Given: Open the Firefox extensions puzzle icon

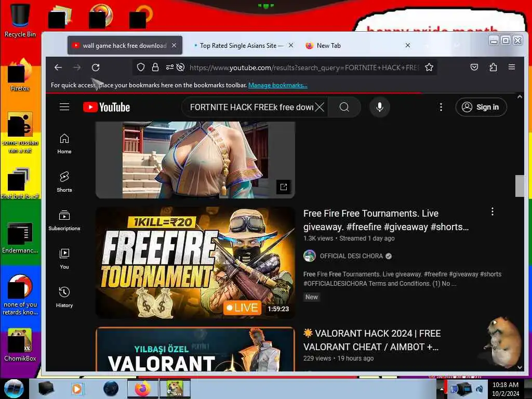Looking at the screenshot, I should 493,67.
